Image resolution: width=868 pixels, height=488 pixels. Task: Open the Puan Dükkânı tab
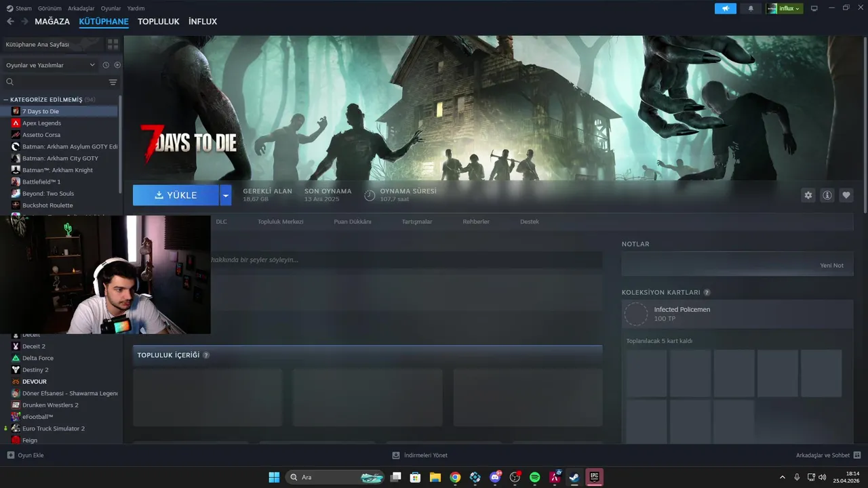pyautogui.click(x=353, y=222)
